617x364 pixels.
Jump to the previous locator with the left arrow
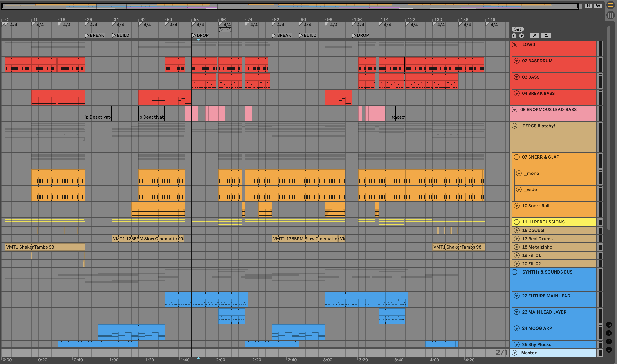(x=514, y=36)
